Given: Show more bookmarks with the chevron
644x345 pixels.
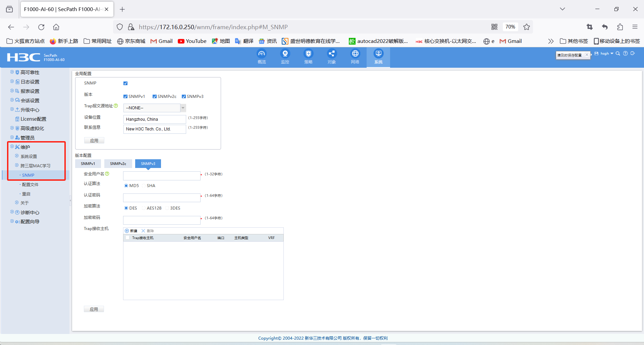Looking at the screenshot, I should pos(551,41).
